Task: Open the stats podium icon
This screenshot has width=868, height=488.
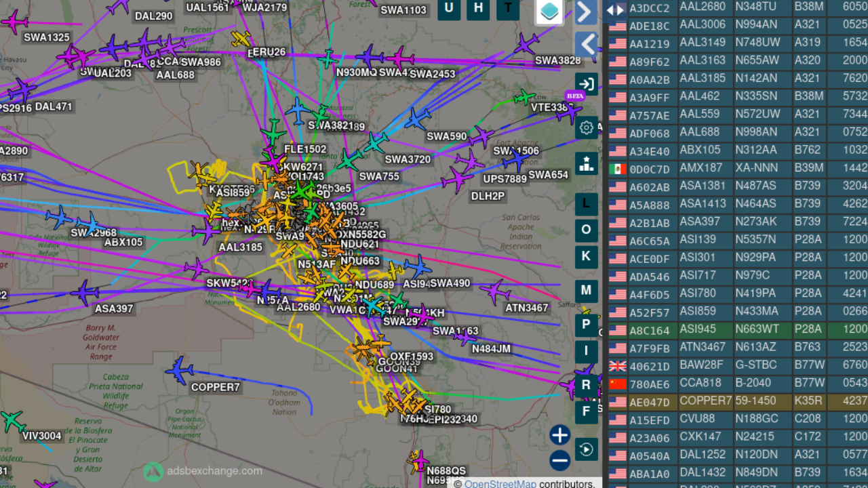Action: point(587,163)
